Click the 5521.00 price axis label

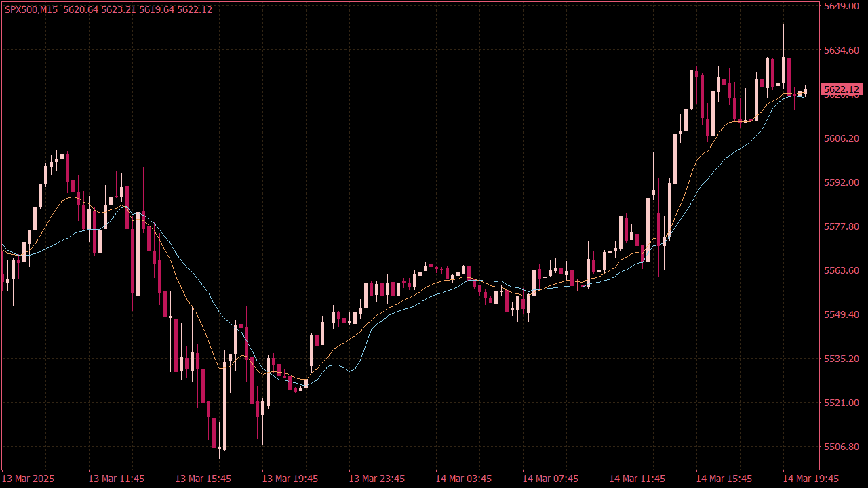tap(842, 403)
